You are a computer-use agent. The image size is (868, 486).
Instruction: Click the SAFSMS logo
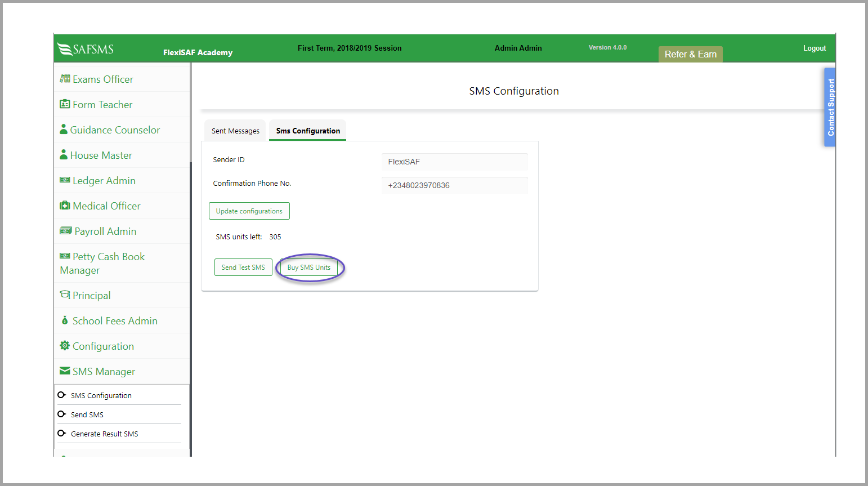coord(86,49)
